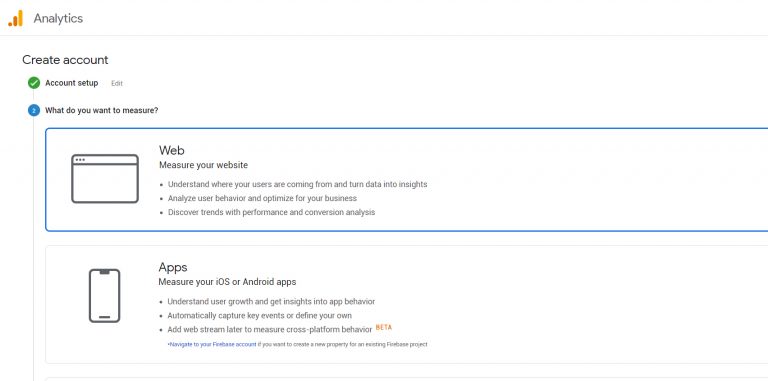Choose the Web measurement option card
Viewport: 768px width, 381px height.
[407, 180]
